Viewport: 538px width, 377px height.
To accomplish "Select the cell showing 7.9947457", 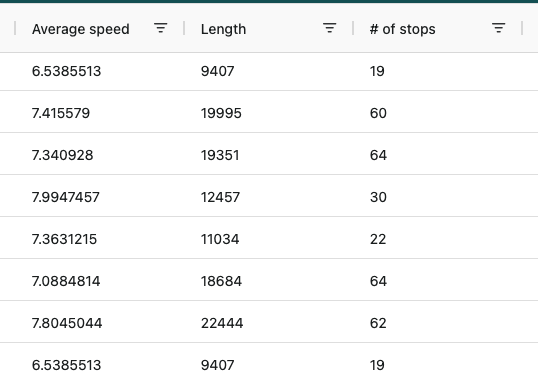I will tap(100, 197).
